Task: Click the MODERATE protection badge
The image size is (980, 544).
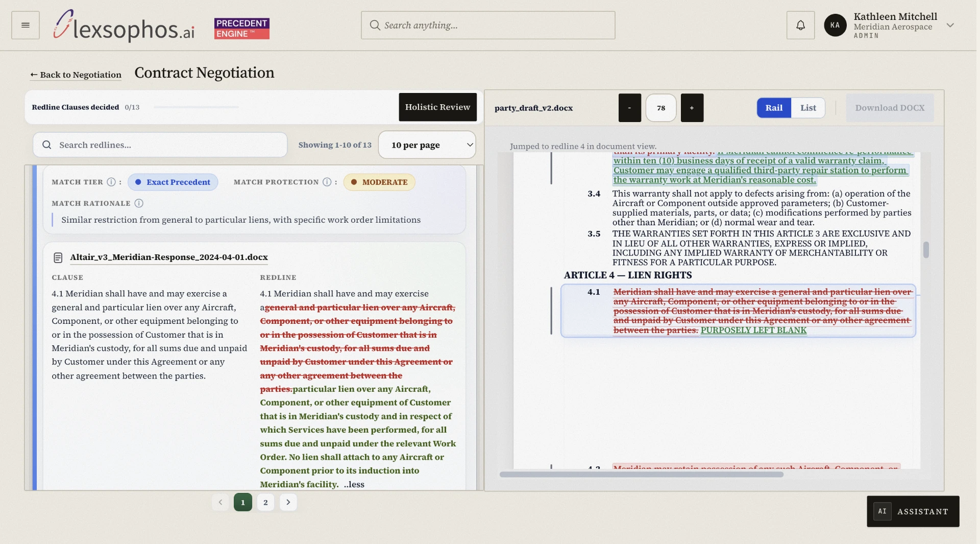Action: point(379,182)
